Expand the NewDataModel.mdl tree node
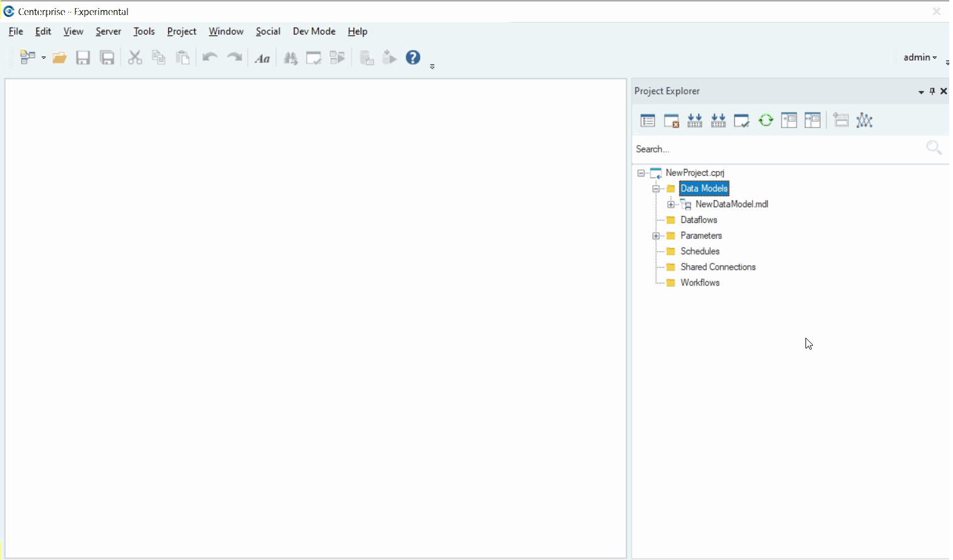 tap(671, 205)
